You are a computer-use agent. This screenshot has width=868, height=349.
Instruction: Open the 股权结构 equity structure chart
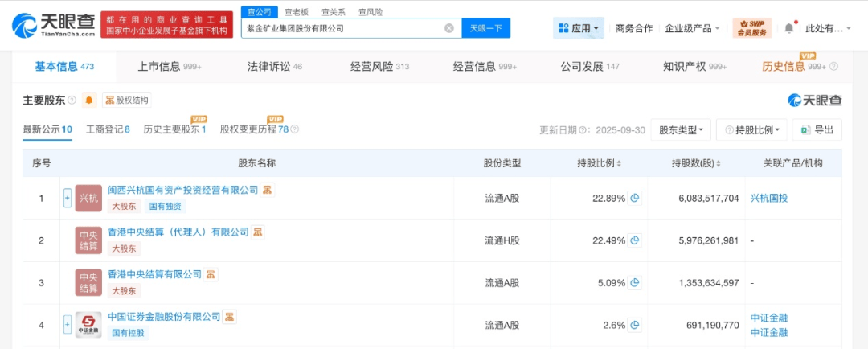tap(127, 101)
